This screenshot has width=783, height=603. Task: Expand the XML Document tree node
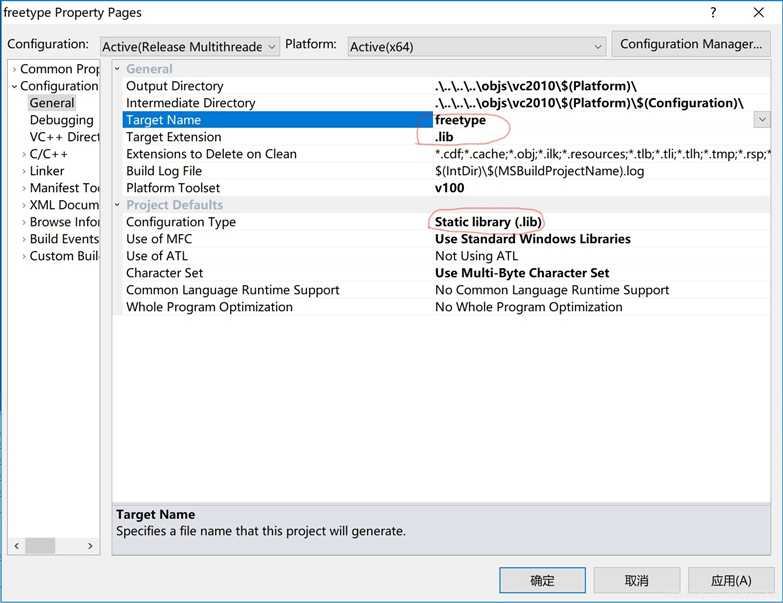point(24,205)
